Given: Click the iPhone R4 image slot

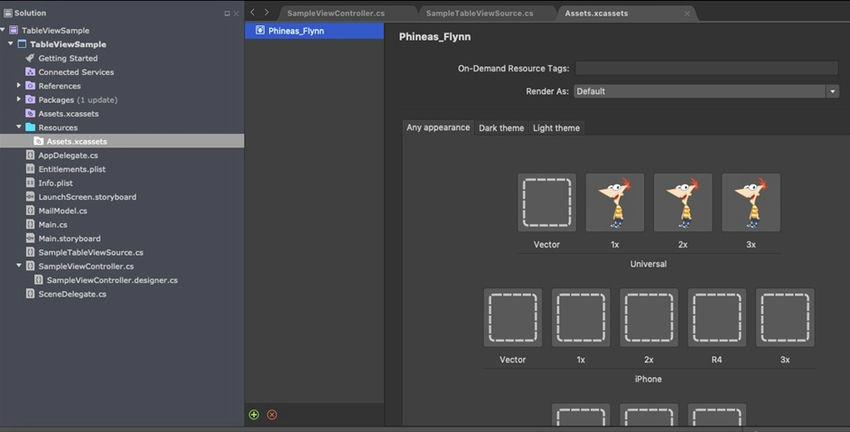Looking at the screenshot, I should click(x=717, y=318).
